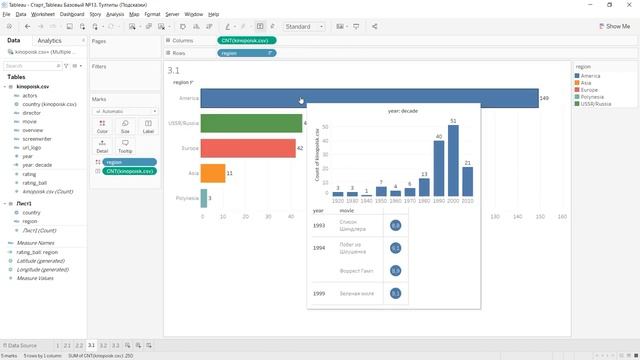Click the Undo back arrow
The image size is (640, 360).
coord(27,27)
